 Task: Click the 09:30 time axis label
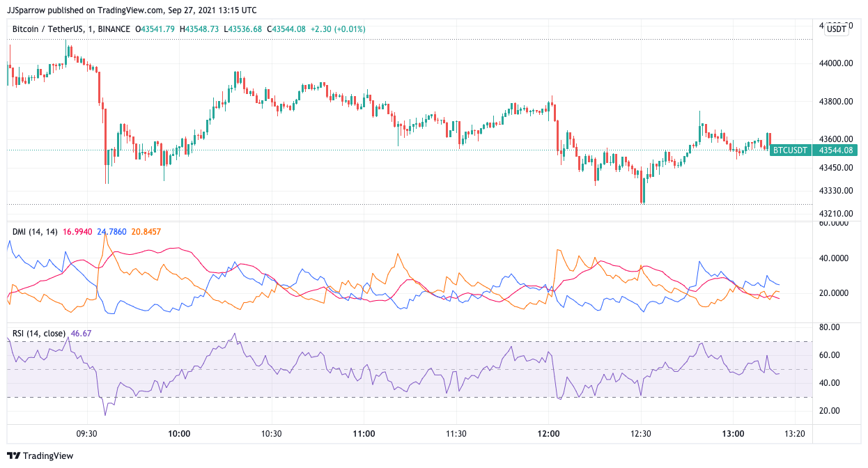[86, 433]
